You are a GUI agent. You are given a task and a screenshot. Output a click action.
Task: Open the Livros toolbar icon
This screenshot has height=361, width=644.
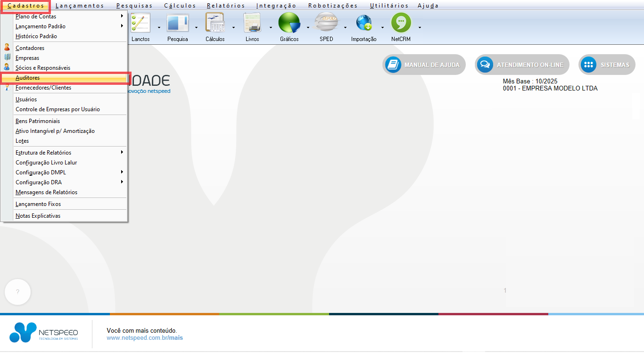point(252,23)
